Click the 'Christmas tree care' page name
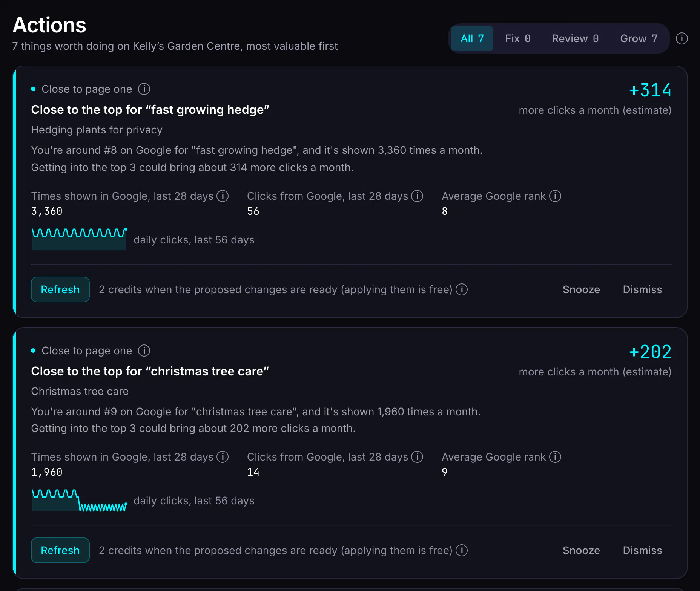This screenshot has width=700, height=591. point(80,392)
